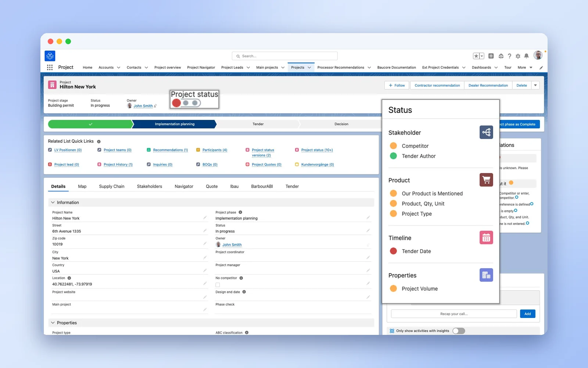The height and width of the screenshot is (368, 588).
Task: Open the App Launcher grid icon
Action: (x=50, y=67)
